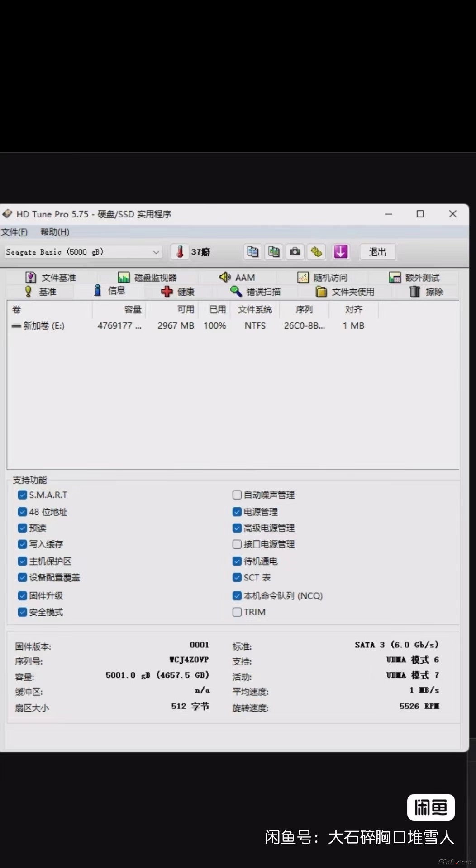The width and height of the screenshot is (476, 868).
Task: Select the 擦除 erase tab
Action: coord(426,292)
